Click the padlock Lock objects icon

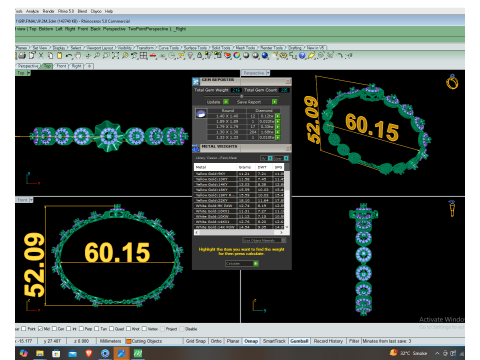(x=199, y=56)
